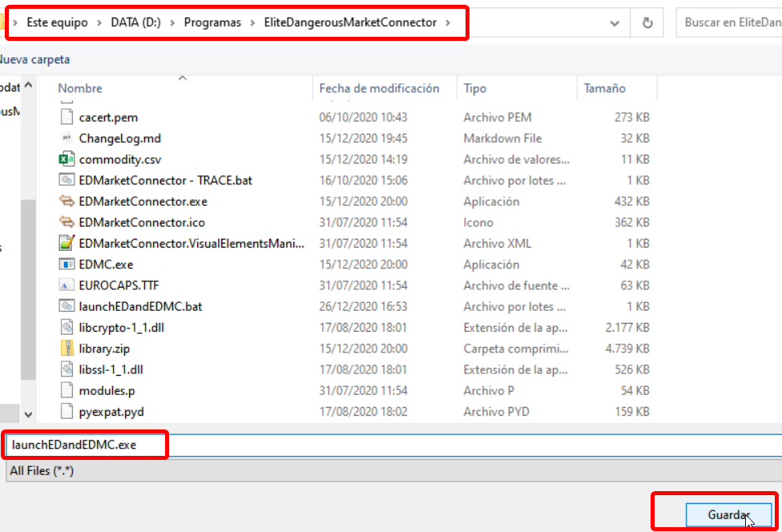
Task: Click the launchEDandEDMC.bat file icon
Action: coord(67,306)
